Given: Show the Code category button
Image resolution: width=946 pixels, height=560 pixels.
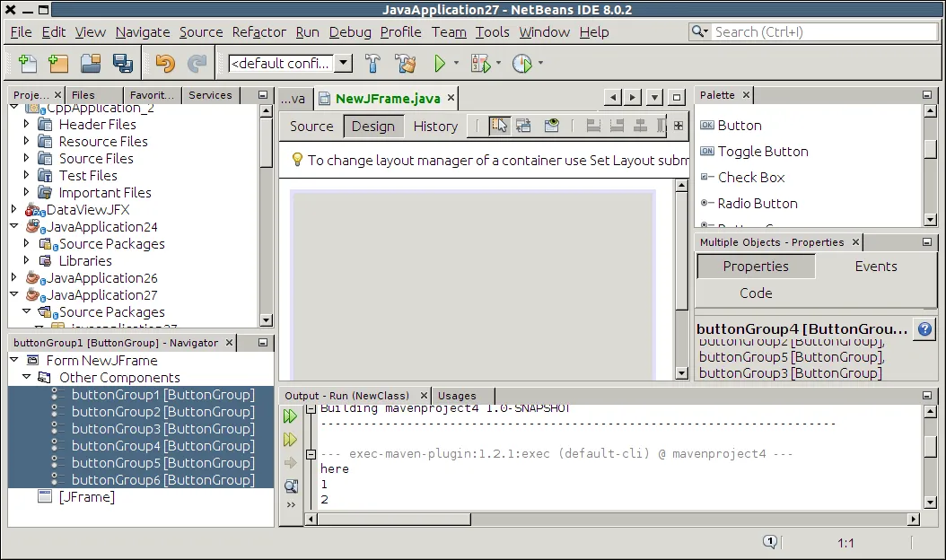Looking at the screenshot, I should (x=756, y=293).
